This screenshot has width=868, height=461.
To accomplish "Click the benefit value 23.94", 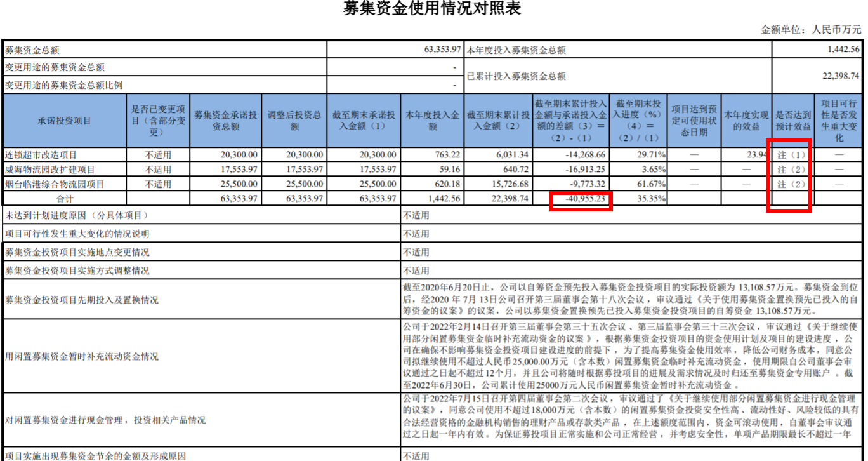I will point(758,155).
